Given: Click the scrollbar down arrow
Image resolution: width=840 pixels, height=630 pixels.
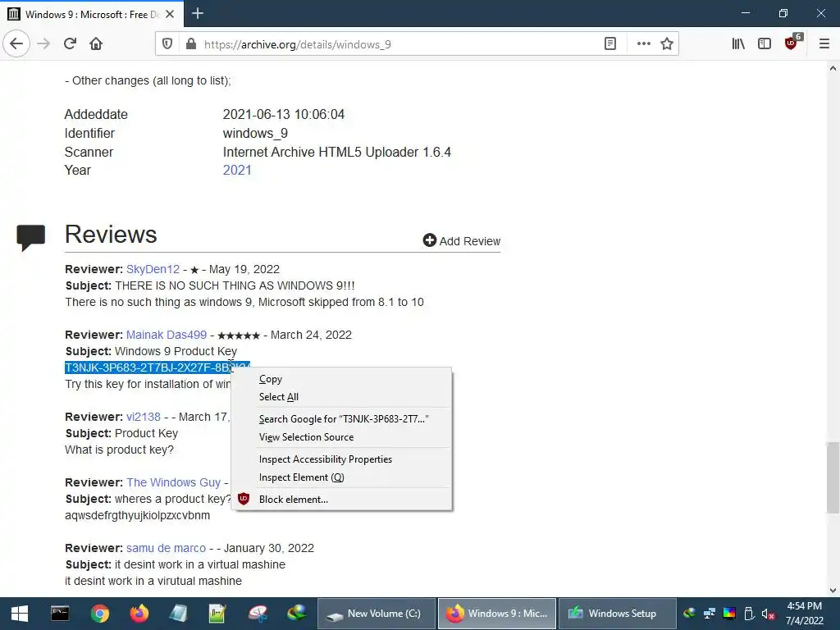Looking at the screenshot, I should (833, 591).
